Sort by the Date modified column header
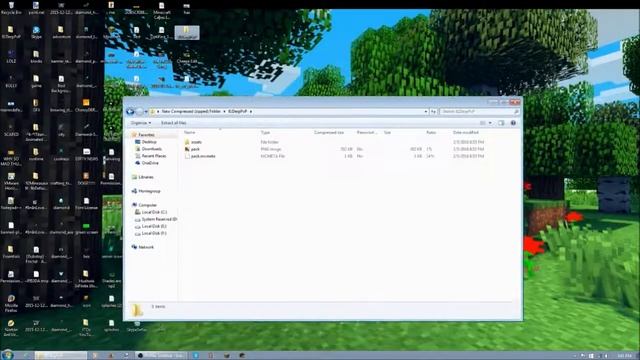Image resolution: width=640 pixels, height=360 pixels. 466,133
